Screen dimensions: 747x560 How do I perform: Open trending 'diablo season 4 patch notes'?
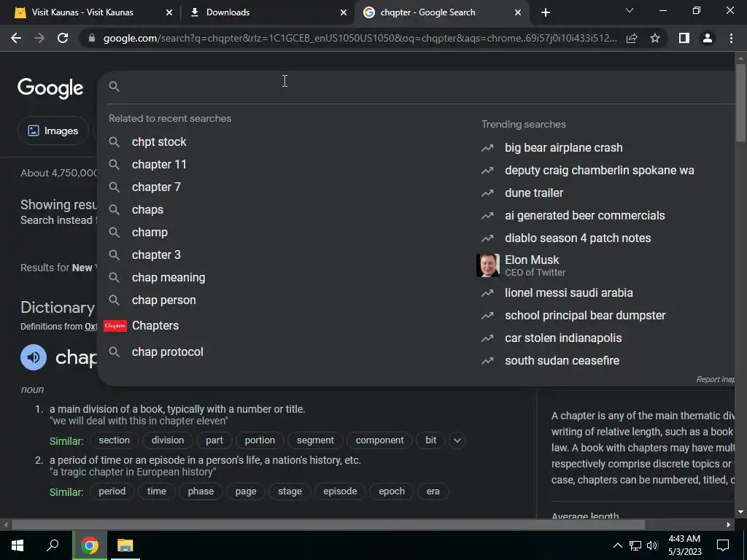point(578,238)
